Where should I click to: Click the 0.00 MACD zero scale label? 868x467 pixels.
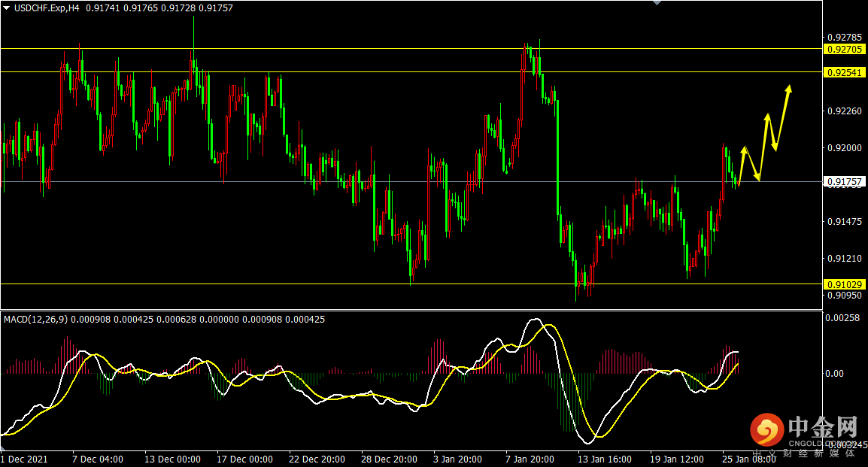[x=835, y=374]
